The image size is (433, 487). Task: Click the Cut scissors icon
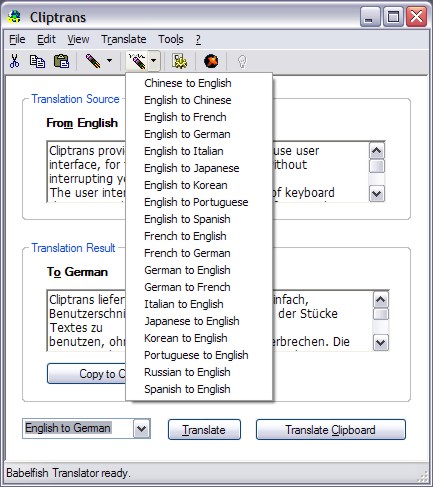point(14,61)
